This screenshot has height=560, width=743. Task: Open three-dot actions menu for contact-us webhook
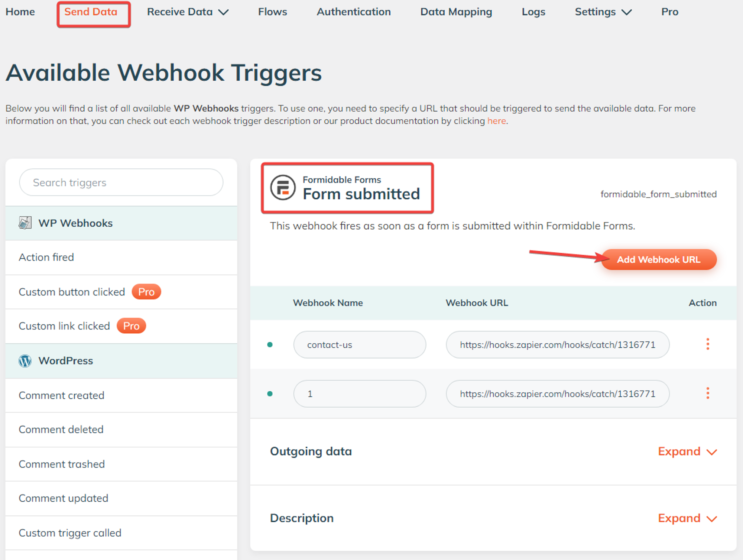pos(708,344)
